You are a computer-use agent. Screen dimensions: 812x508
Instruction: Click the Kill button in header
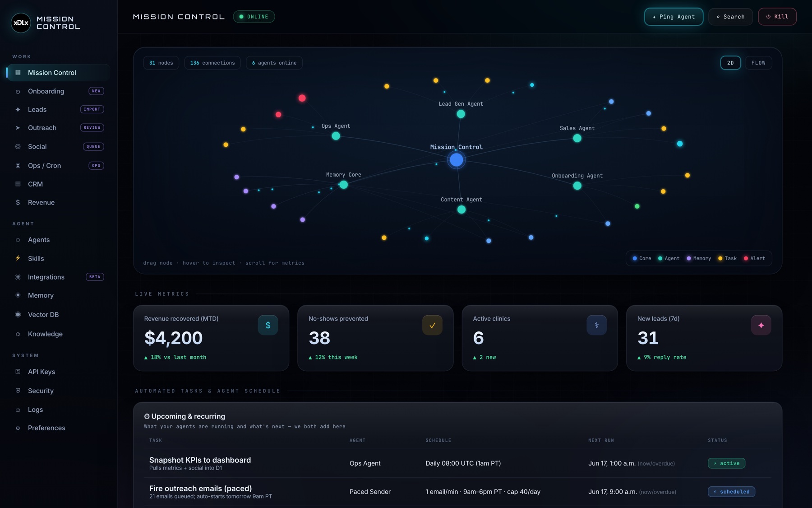(x=777, y=17)
